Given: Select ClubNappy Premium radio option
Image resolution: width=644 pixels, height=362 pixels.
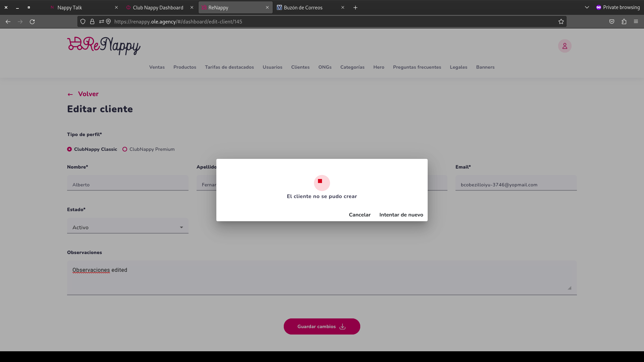Looking at the screenshot, I should pos(125,149).
